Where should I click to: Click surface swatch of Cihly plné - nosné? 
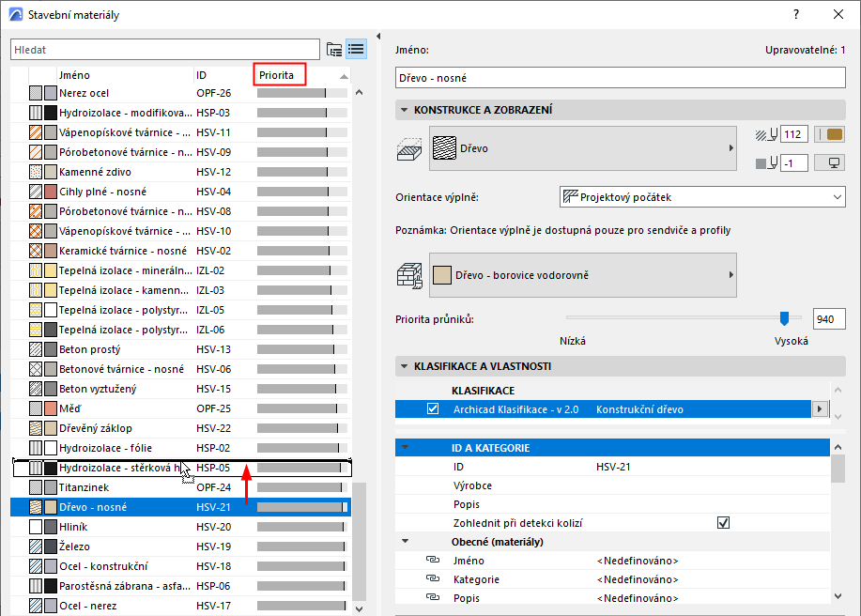51,192
